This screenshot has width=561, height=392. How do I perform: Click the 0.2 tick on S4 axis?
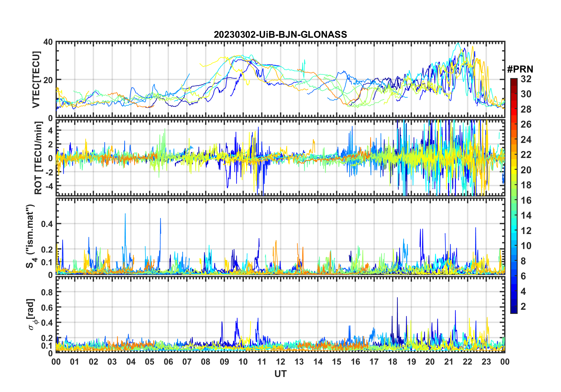tap(47, 249)
